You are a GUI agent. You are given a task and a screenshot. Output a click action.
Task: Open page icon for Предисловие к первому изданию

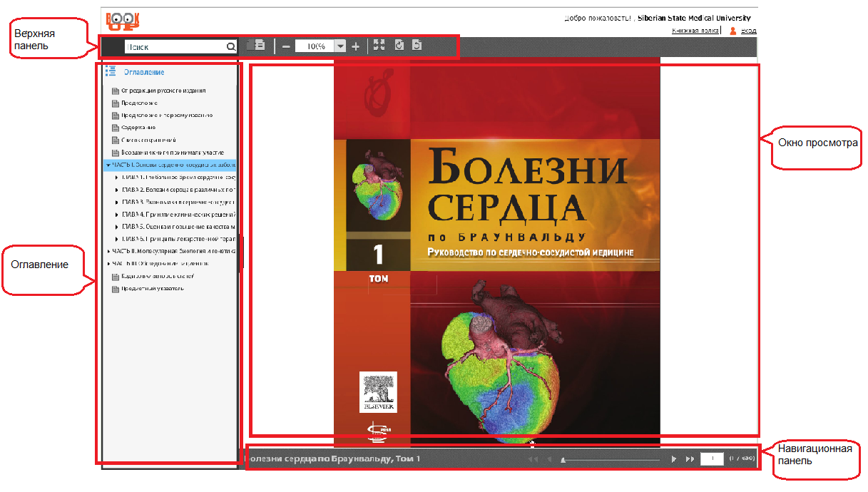click(x=116, y=116)
